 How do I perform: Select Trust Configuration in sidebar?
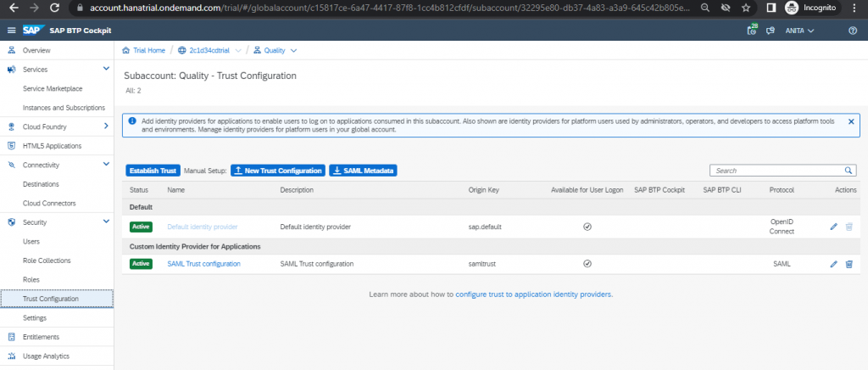(57, 299)
